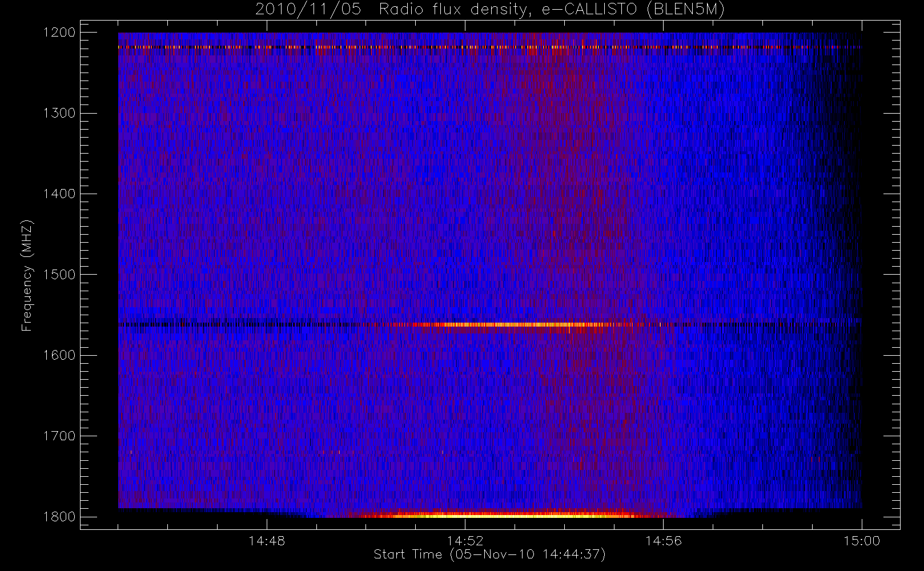Click the "Start Time (05-Nov-10 14:44:37)" axis label
The height and width of the screenshot is (571, 924).
click(x=489, y=554)
